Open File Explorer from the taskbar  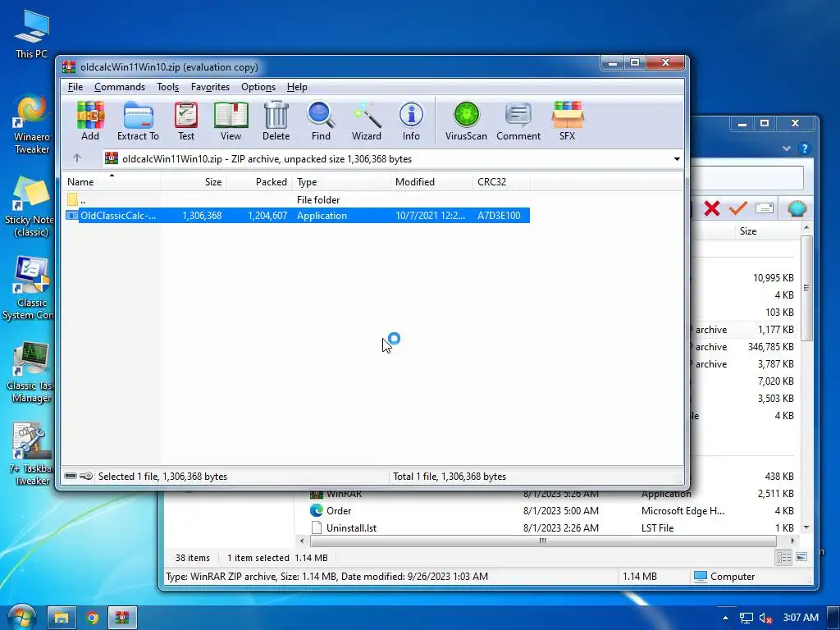[x=61, y=618]
